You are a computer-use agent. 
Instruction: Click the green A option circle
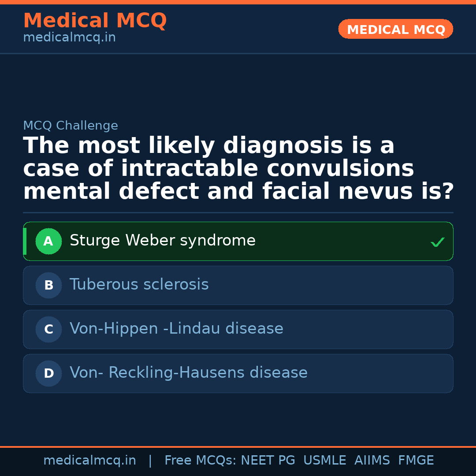(48, 241)
